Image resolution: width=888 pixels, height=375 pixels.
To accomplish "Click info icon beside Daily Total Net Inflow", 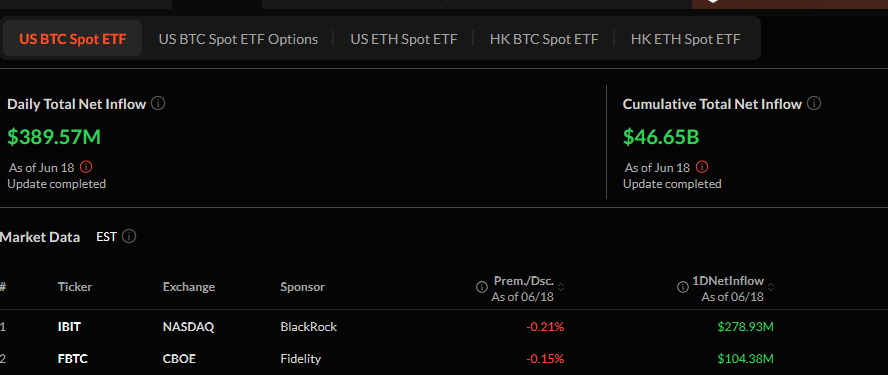I will pos(159,104).
